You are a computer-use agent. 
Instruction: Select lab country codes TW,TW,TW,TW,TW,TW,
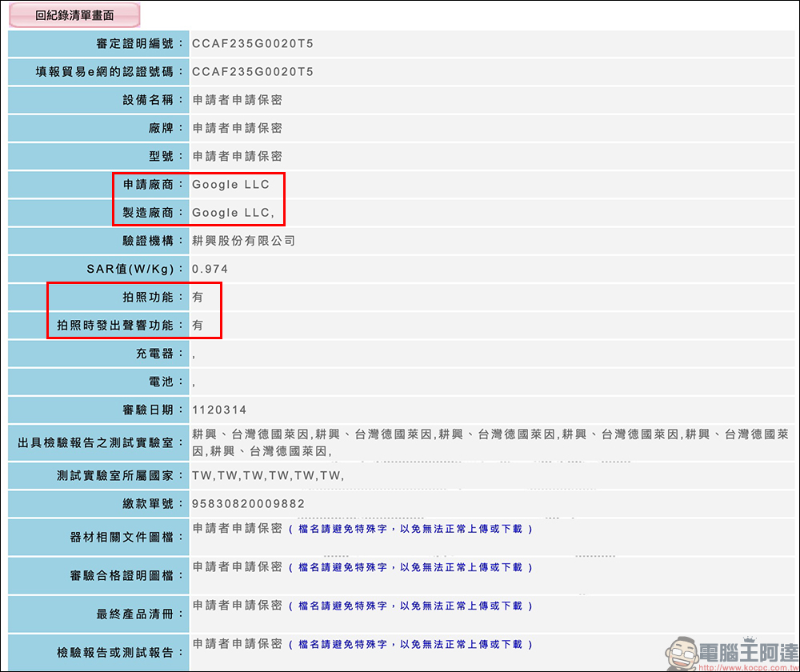(x=268, y=475)
